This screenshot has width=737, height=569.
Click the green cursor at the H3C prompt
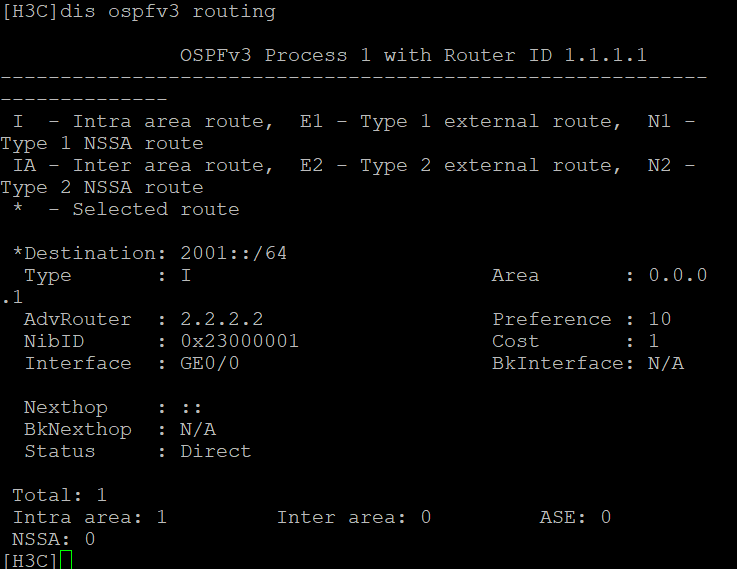click(66, 560)
